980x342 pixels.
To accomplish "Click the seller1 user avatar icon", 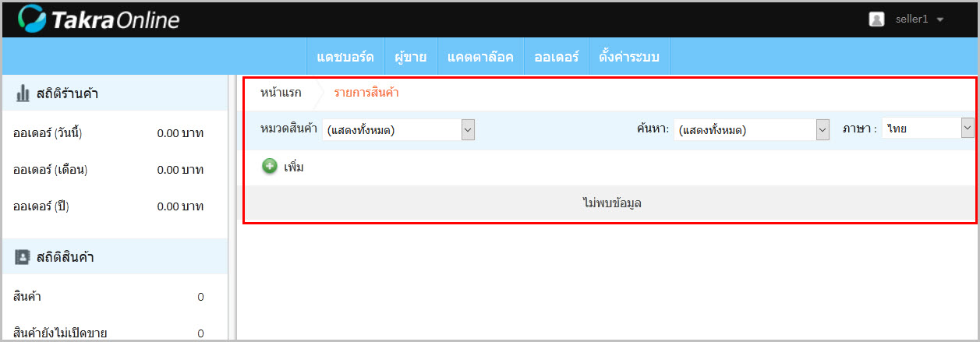I will point(876,19).
